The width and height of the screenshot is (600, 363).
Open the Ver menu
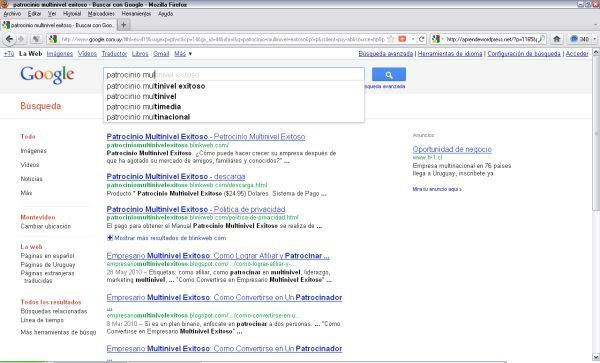point(52,14)
